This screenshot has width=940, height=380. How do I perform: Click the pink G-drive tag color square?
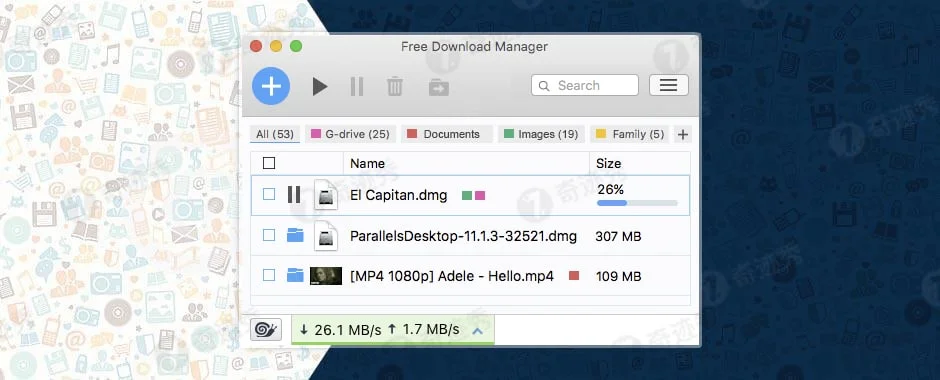coord(315,134)
